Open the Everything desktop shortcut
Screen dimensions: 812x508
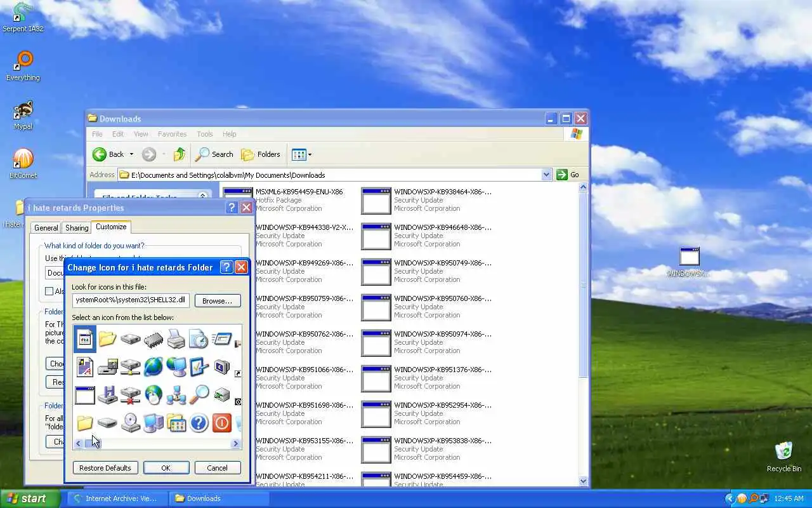(x=23, y=66)
